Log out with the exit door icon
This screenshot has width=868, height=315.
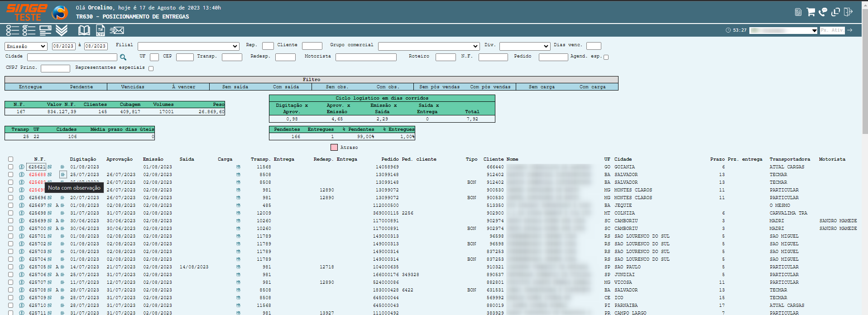[x=848, y=12]
